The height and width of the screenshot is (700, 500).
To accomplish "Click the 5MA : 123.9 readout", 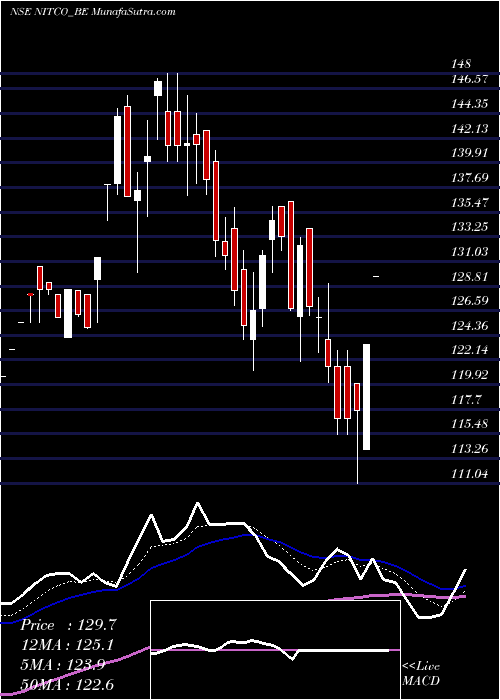I will click(x=62, y=665).
